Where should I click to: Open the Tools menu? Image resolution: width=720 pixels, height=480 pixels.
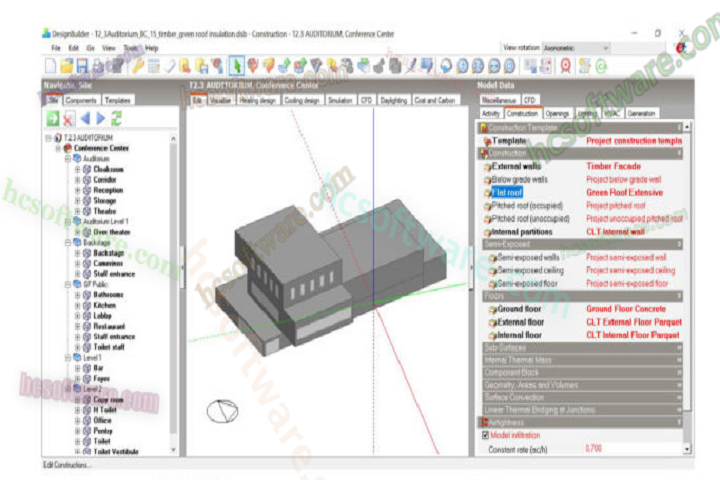130,48
